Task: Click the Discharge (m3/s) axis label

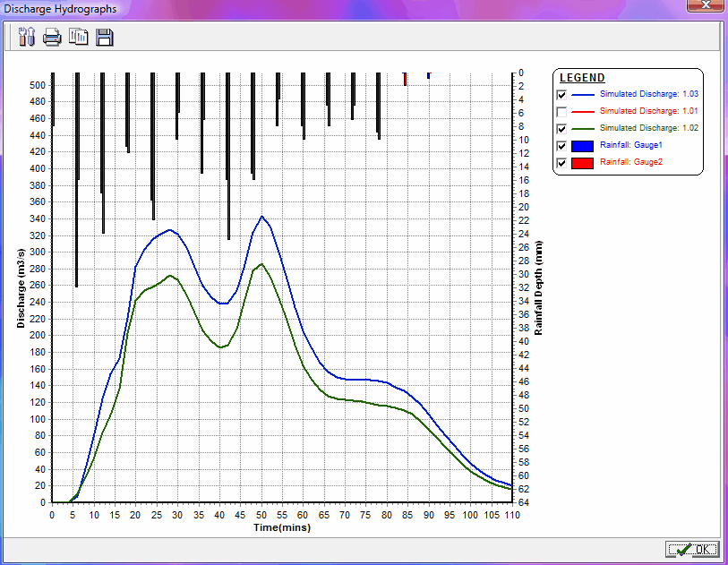Action: click(x=21, y=288)
